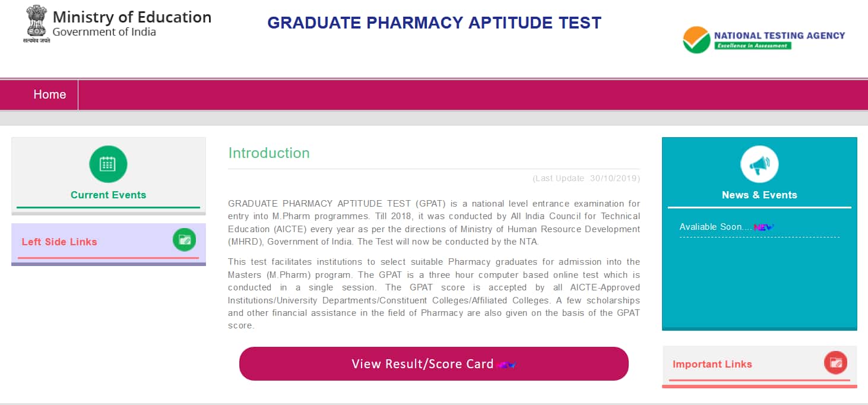Image resolution: width=868 pixels, height=405 pixels.
Task: Click the green calendar Current Events icon
Action: click(x=108, y=164)
